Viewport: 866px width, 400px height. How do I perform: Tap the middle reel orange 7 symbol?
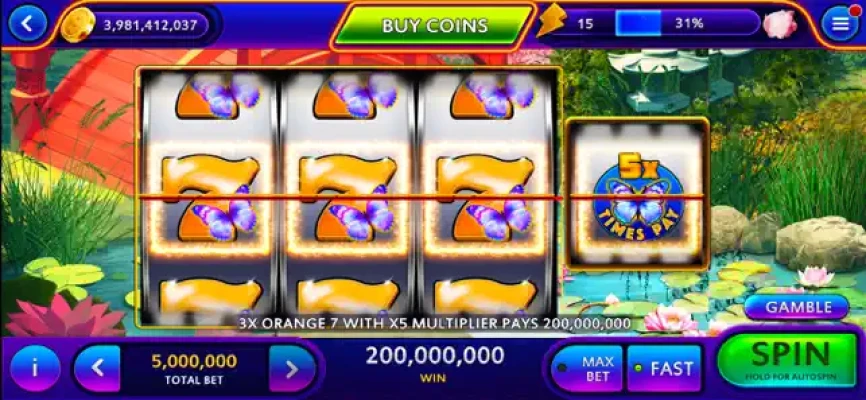point(347,198)
